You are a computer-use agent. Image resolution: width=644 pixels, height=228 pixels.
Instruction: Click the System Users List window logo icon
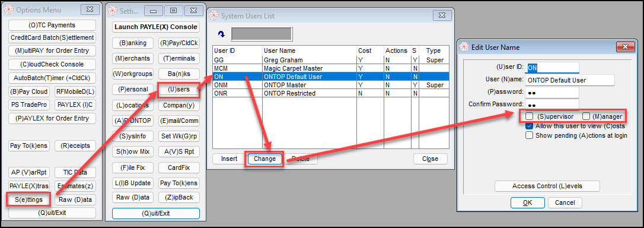pos(214,16)
